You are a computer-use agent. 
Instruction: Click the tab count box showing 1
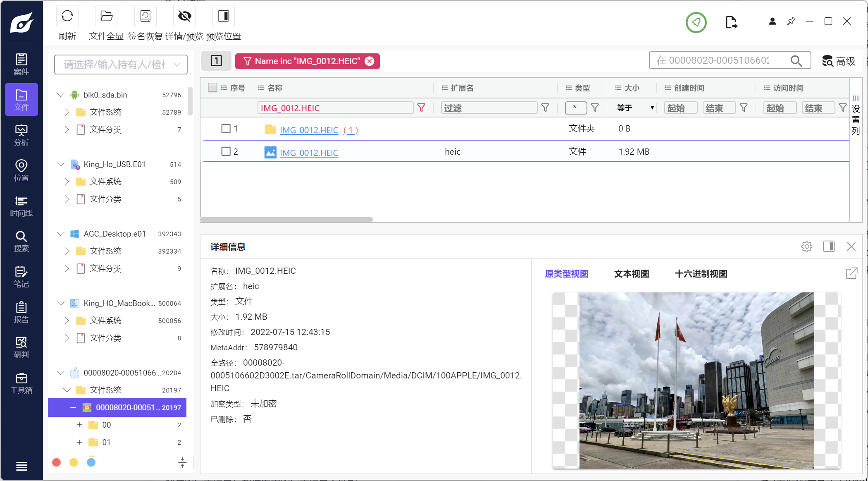[216, 61]
